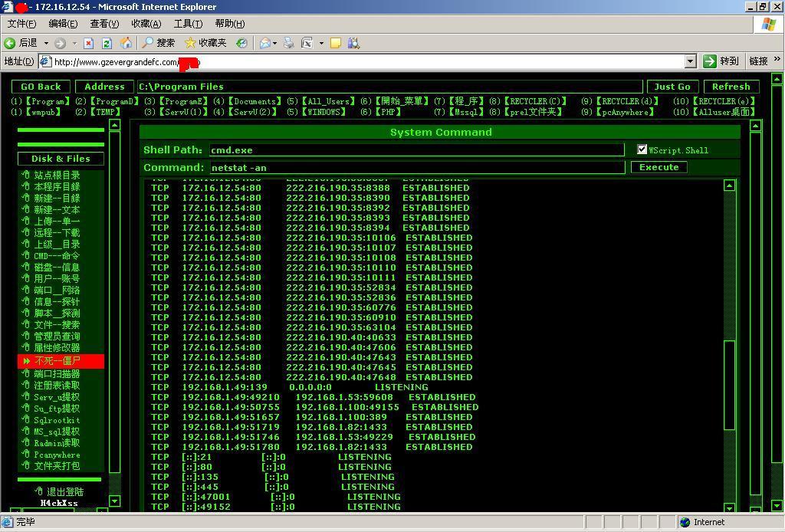
Task: Click the hand icon beside 站点根目录
Action: click(x=26, y=175)
